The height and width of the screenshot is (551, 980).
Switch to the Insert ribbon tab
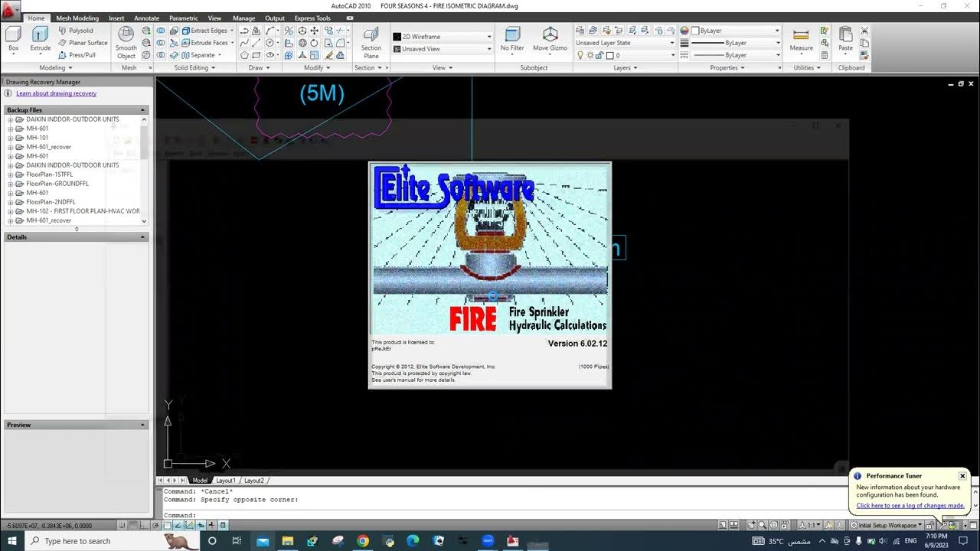[116, 18]
